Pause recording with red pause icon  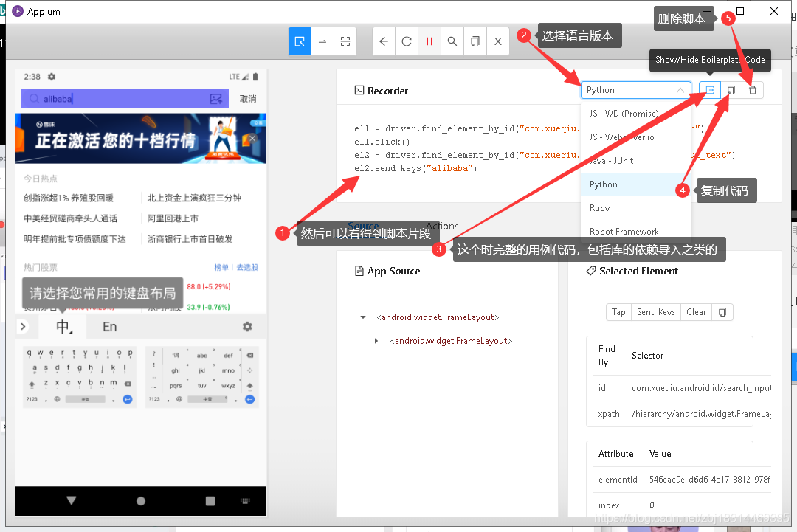pos(429,41)
